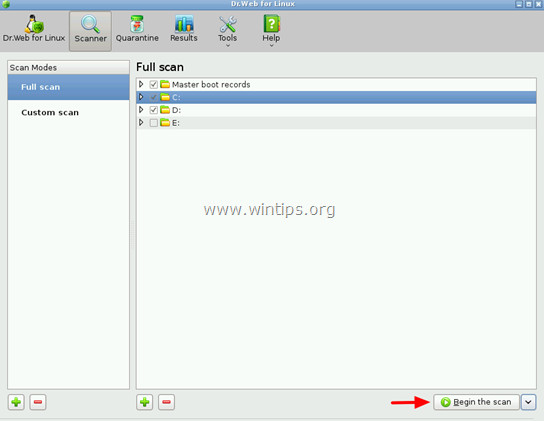Maximize the Dr.Web window

click(x=528, y=4)
